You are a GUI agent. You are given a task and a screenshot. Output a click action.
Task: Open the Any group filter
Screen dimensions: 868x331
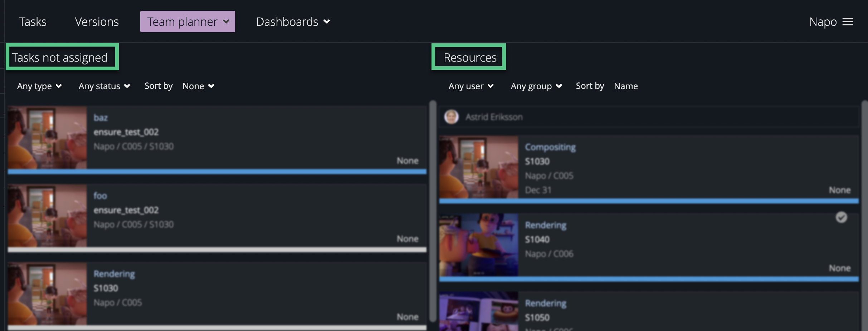click(x=536, y=86)
